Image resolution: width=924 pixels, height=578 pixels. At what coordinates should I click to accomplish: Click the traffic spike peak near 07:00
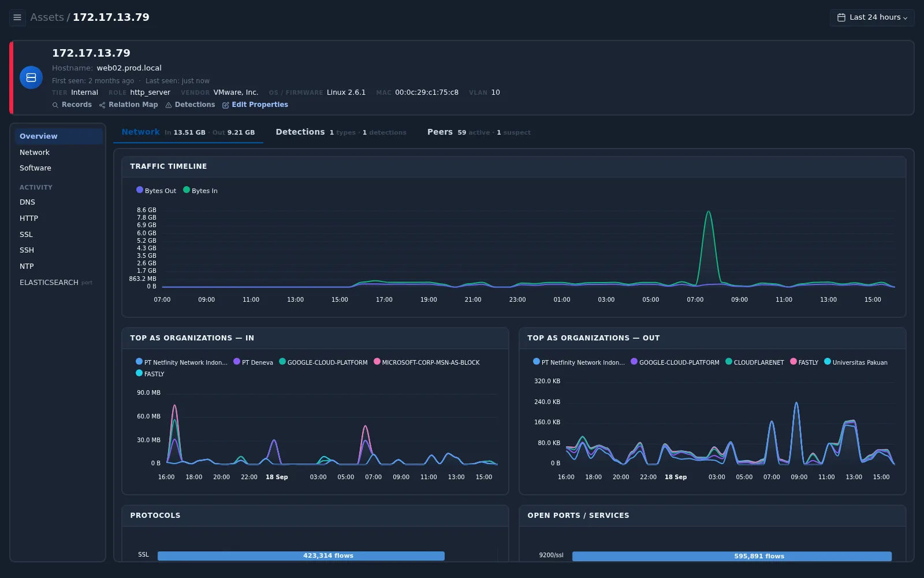709,212
